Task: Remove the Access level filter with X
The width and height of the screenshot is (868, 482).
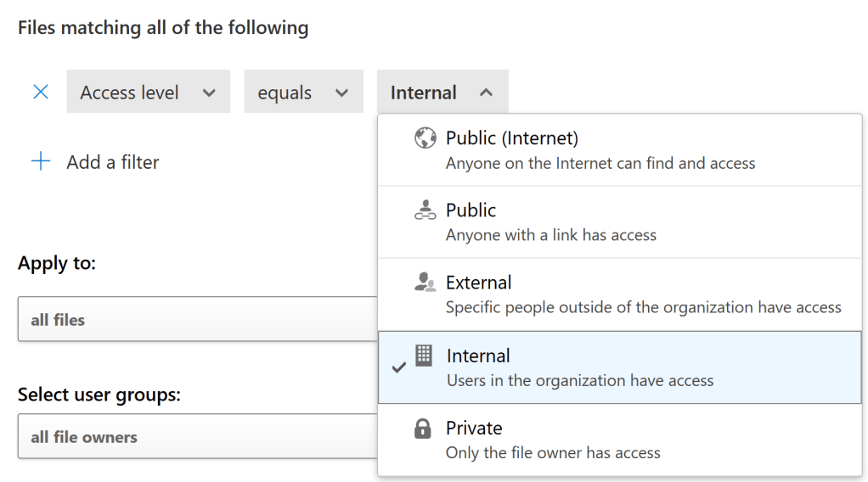Action: [40, 92]
